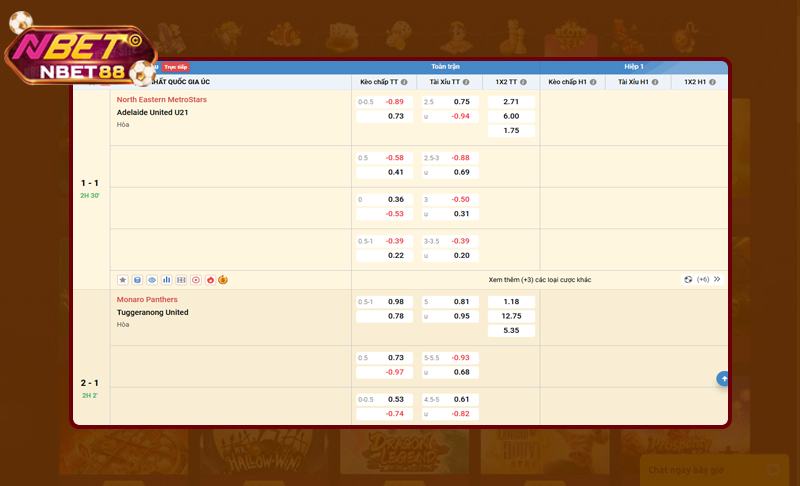
Task: Select the 2.71 odds in 1X2 TT
Action: point(511,102)
